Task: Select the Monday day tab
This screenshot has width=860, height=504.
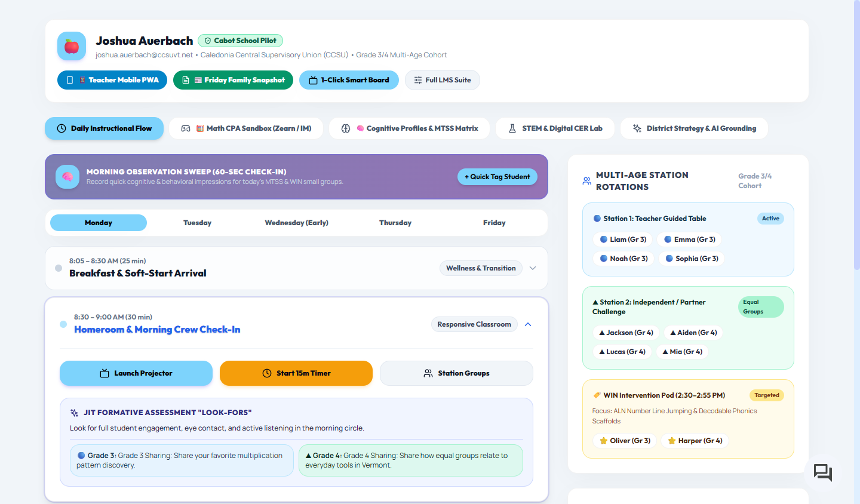Action: 99,223
